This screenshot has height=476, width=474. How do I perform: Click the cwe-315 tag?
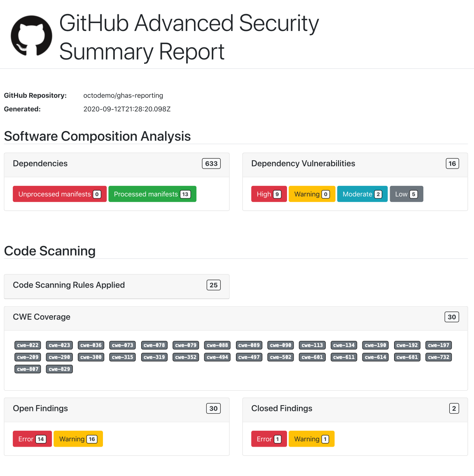pos(123,357)
